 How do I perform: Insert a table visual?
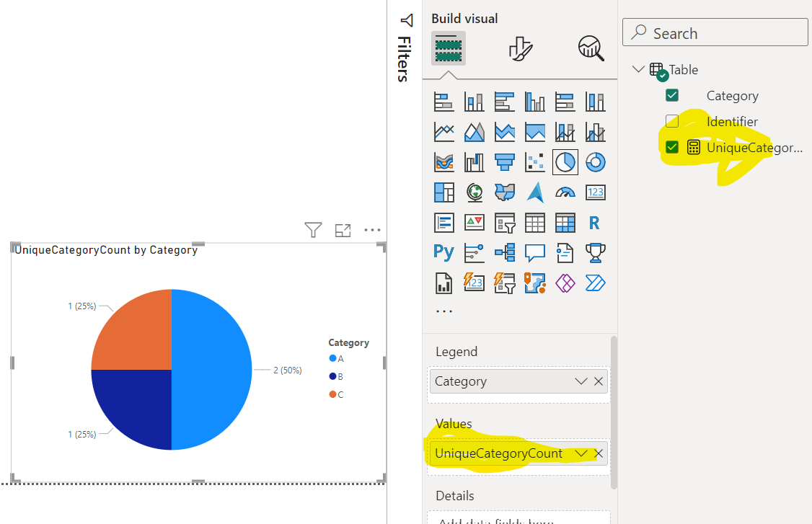(x=535, y=223)
